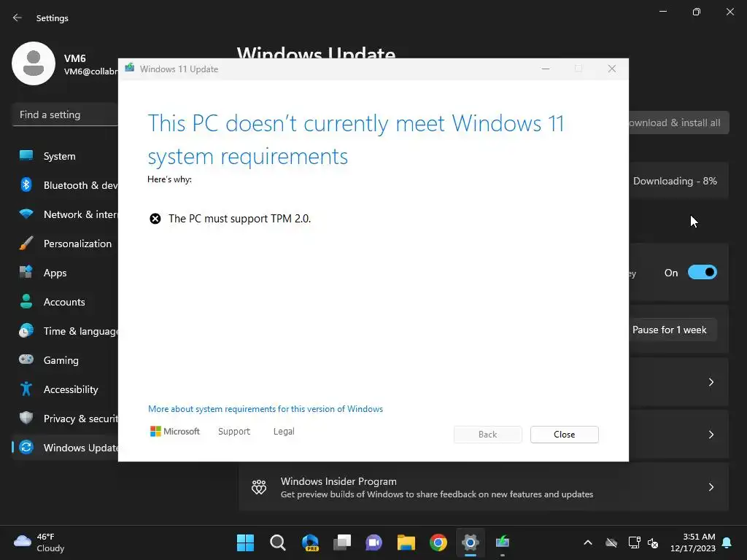Open the Chat video app on taskbar
Viewport: 747px width, 560px height.
click(374, 542)
